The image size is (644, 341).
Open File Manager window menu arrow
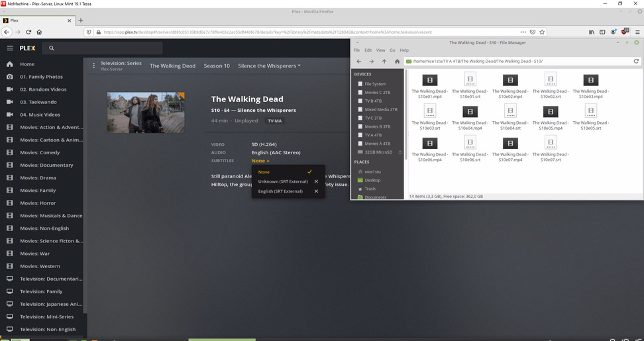tap(357, 42)
